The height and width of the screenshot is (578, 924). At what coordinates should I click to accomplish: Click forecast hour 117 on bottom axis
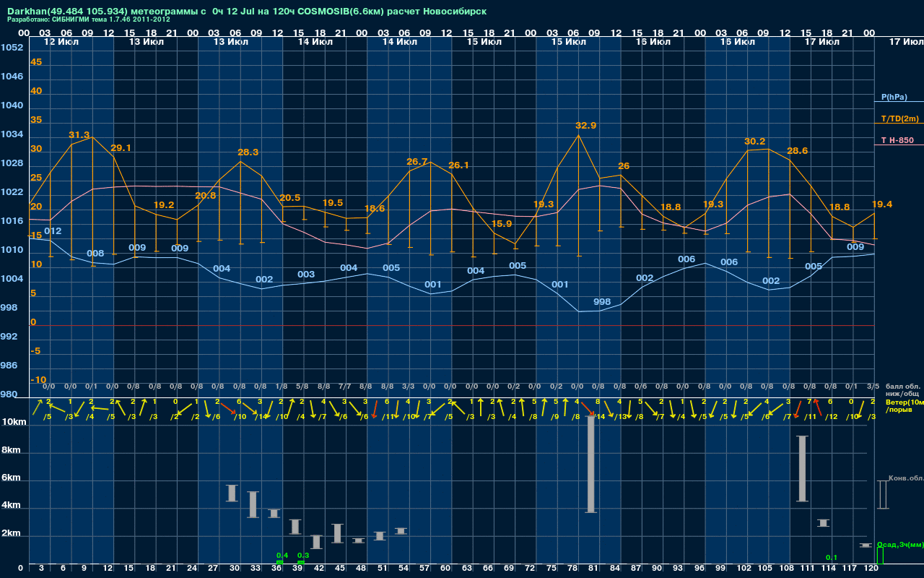coord(849,568)
